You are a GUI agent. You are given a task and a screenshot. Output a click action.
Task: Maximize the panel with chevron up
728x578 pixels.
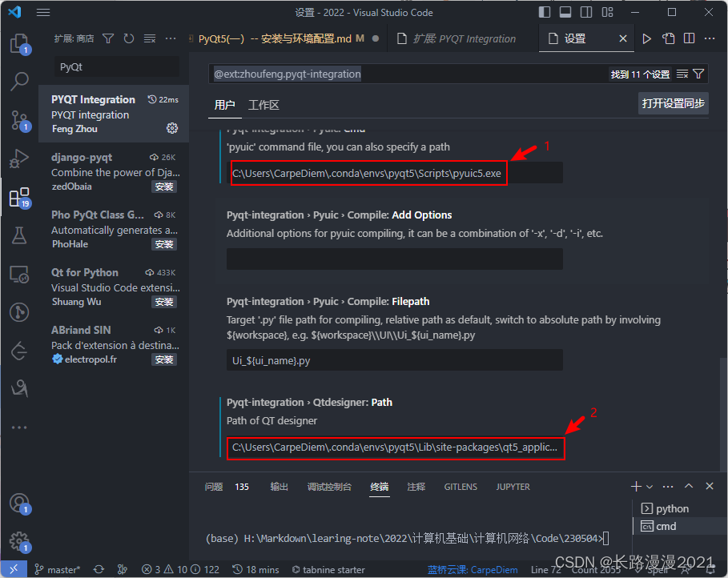coord(689,486)
